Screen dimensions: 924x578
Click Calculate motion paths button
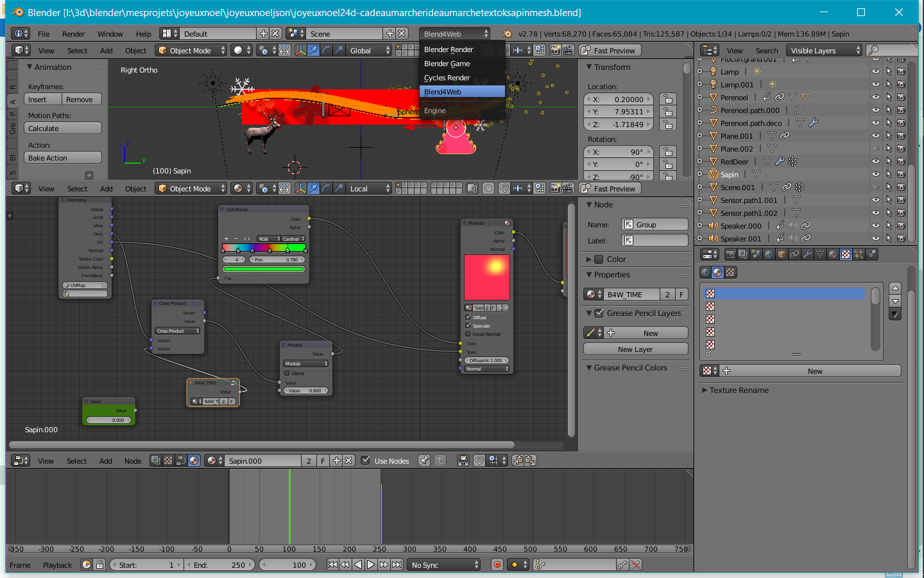[63, 128]
